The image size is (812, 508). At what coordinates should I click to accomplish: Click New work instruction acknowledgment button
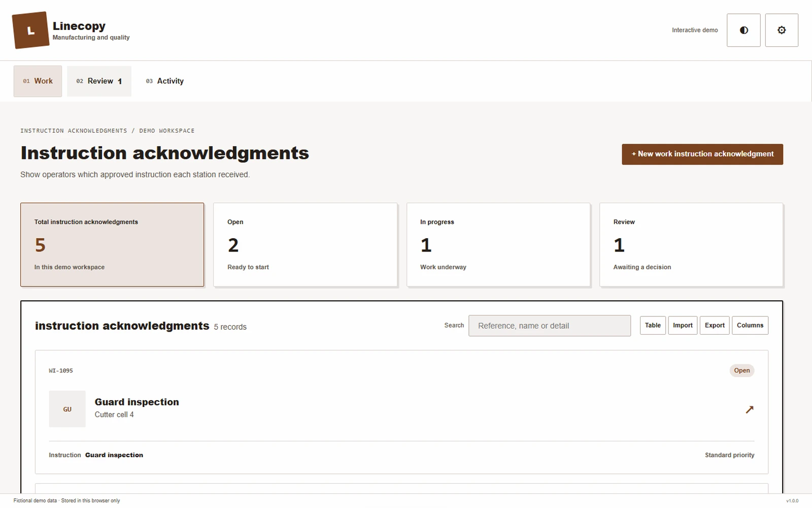(x=702, y=154)
